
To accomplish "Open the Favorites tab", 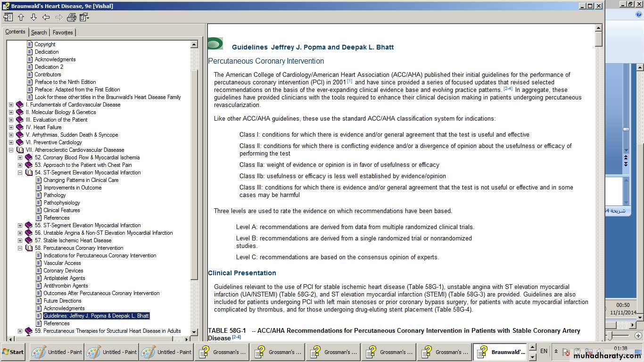I will pyautogui.click(x=62, y=33).
